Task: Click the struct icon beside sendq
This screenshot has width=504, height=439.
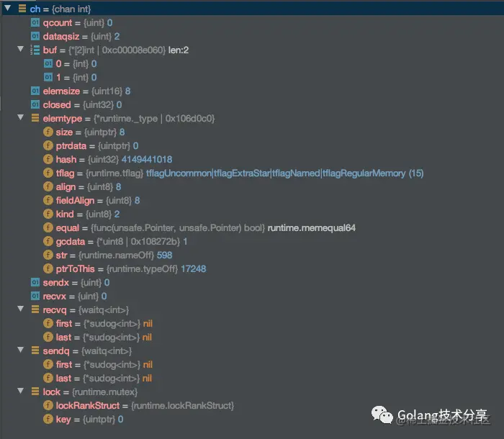Action: (35, 350)
